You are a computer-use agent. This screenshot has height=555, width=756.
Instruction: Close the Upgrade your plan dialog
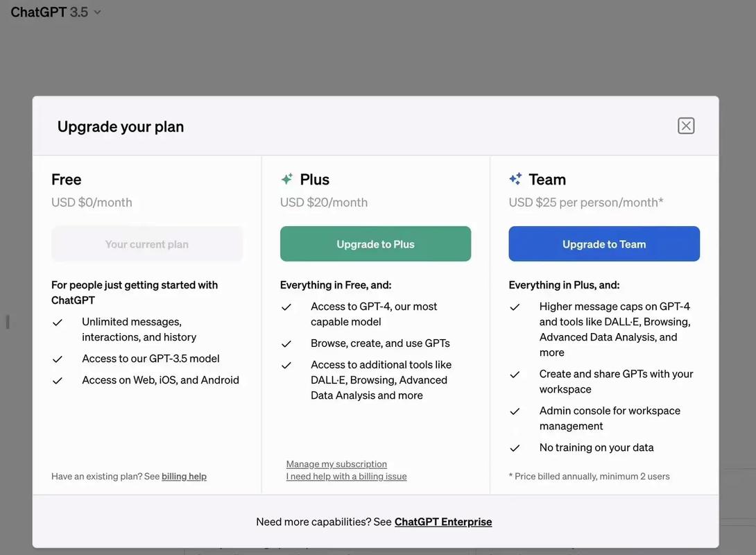(x=685, y=126)
